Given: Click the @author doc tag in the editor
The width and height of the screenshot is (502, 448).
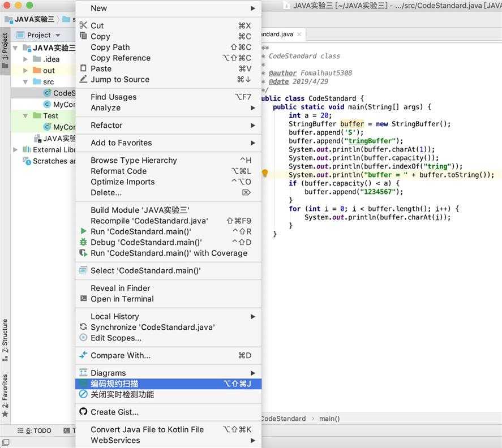Looking at the screenshot, I should coord(282,73).
